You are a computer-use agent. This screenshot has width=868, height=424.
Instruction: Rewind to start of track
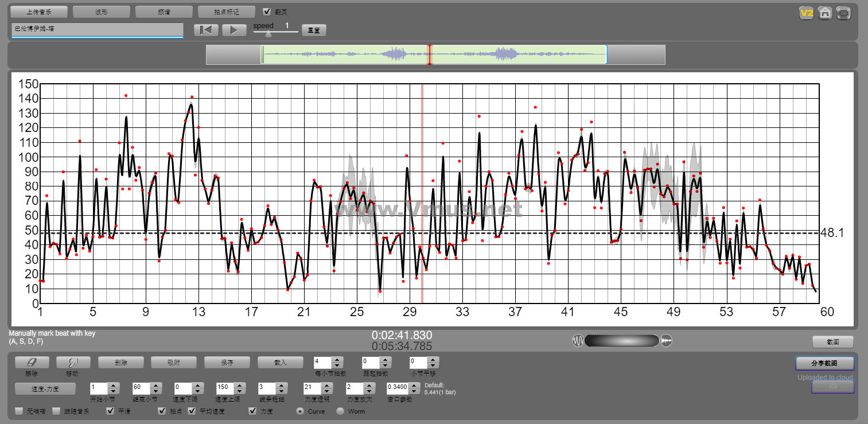click(206, 30)
